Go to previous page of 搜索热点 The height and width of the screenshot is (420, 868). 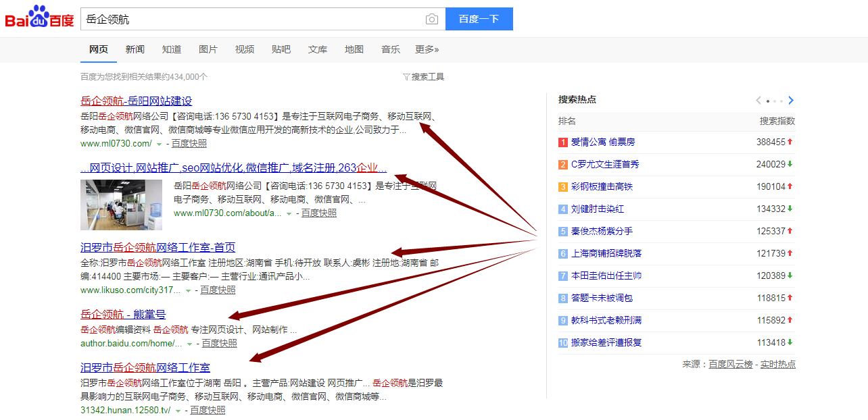tap(758, 101)
